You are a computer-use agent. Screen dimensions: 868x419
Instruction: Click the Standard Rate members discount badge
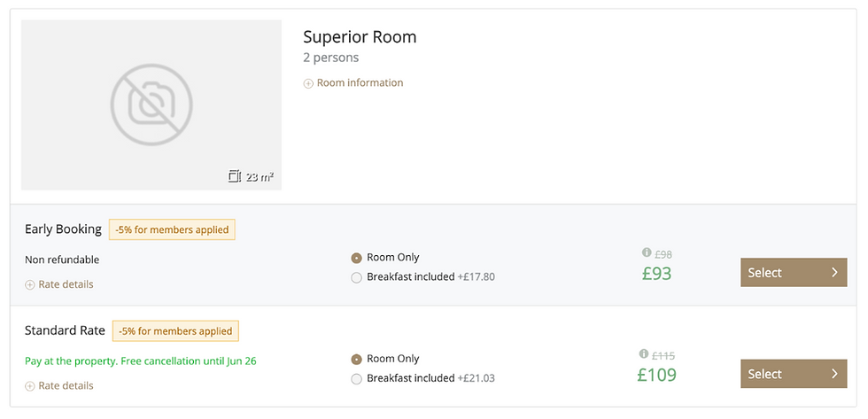[x=175, y=331]
